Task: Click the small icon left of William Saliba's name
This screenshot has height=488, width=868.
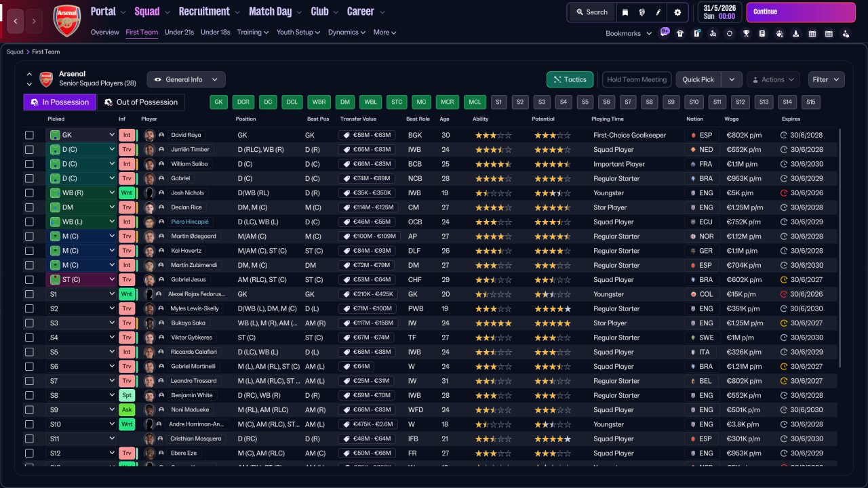Action: 161,164
